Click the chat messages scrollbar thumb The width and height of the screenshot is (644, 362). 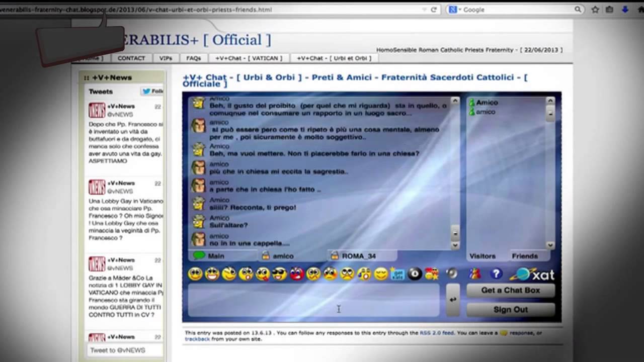[x=455, y=233]
